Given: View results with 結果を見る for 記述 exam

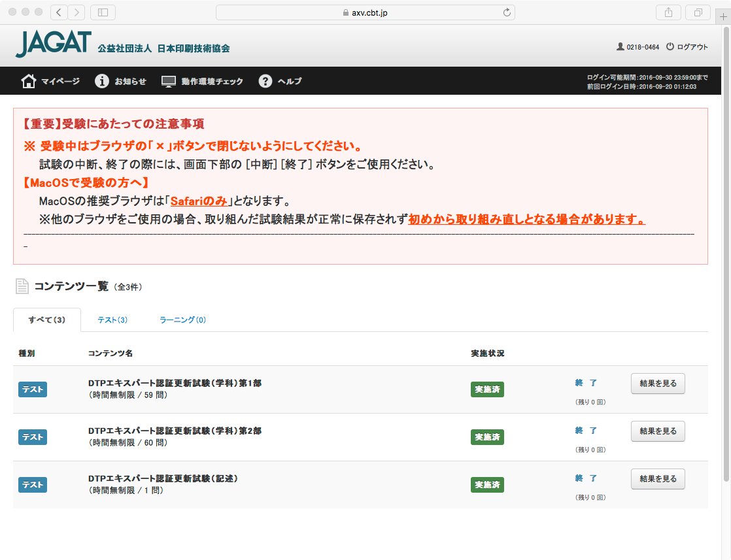Looking at the screenshot, I should pyautogui.click(x=658, y=479).
